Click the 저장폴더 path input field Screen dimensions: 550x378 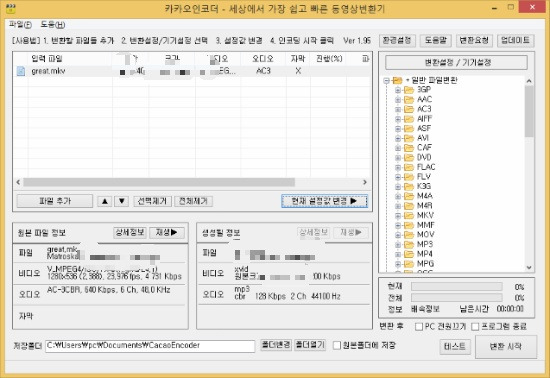click(x=150, y=346)
